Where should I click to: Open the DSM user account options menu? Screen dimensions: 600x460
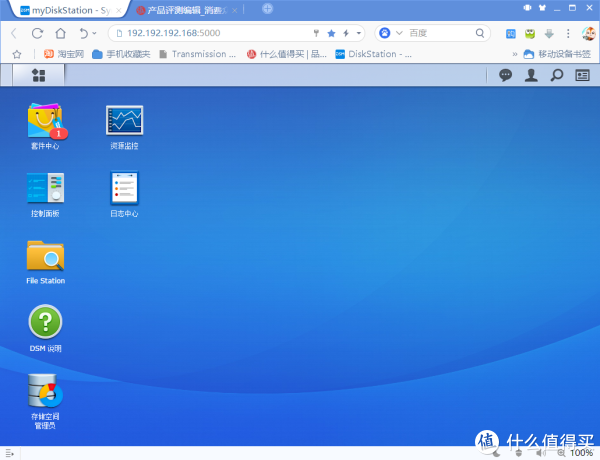[531, 75]
